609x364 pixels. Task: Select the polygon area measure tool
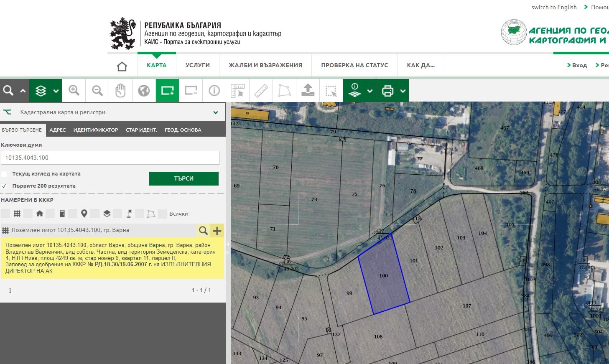coord(285,90)
